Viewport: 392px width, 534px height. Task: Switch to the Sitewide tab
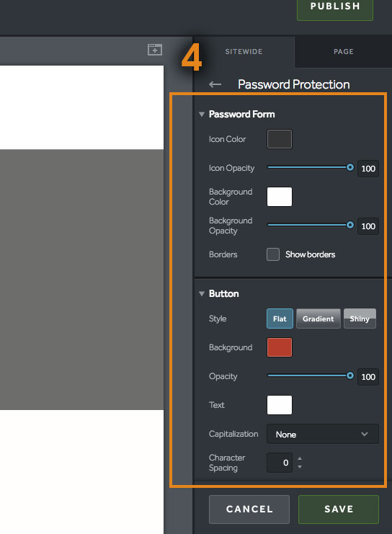(244, 52)
